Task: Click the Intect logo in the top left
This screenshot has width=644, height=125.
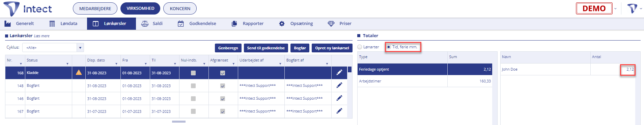Action: tap(28, 9)
